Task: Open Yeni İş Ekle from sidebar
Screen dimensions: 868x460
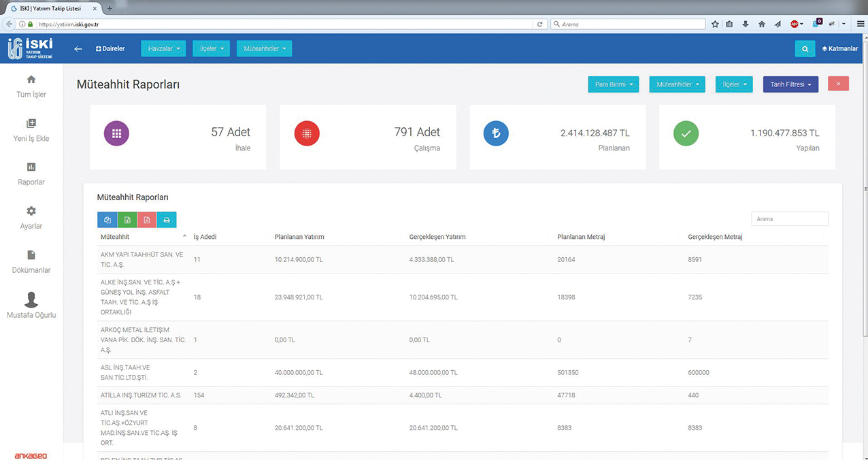Action: [31, 130]
